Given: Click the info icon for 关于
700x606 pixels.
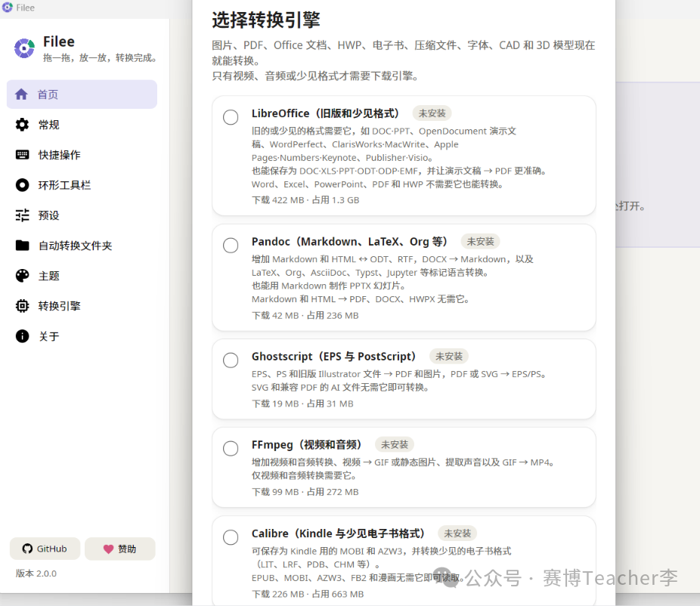Looking at the screenshot, I should [22, 336].
